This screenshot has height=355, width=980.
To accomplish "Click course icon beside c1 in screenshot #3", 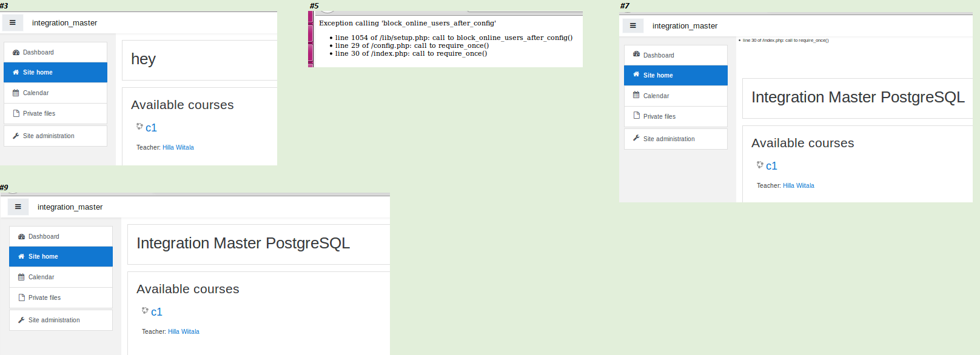I will pyautogui.click(x=139, y=126).
